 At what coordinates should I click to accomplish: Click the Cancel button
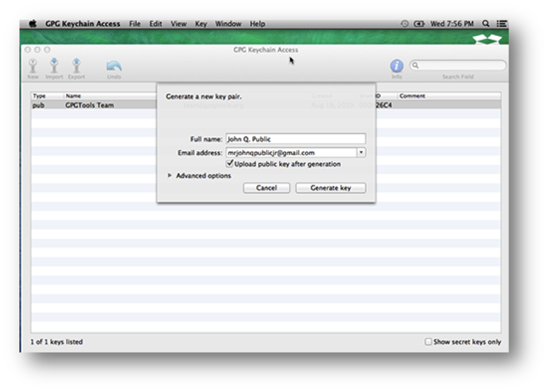point(266,188)
